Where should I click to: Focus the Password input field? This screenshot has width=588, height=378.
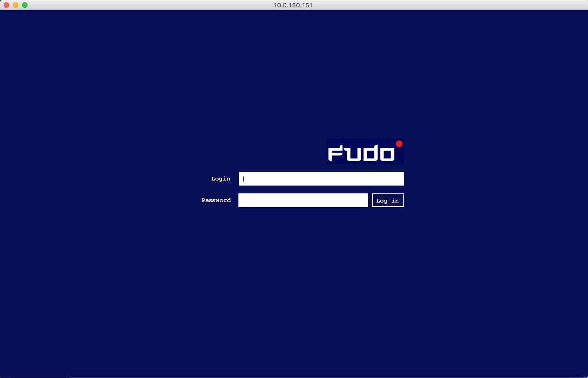[303, 200]
